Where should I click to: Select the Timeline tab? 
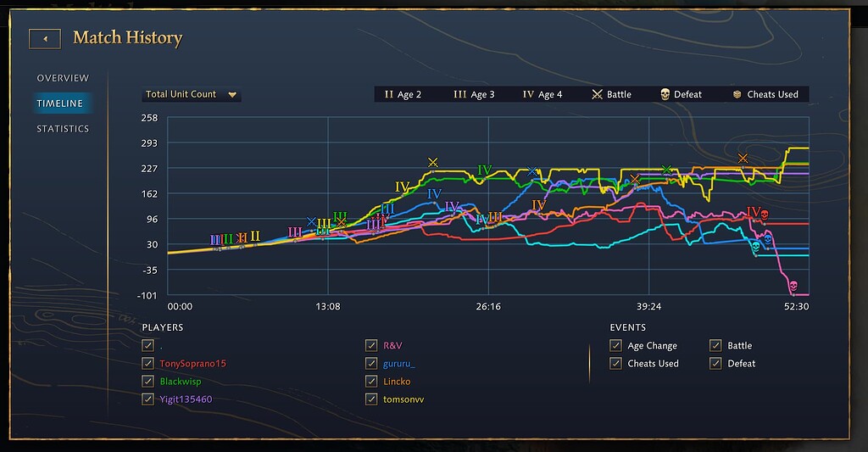pyautogui.click(x=60, y=103)
